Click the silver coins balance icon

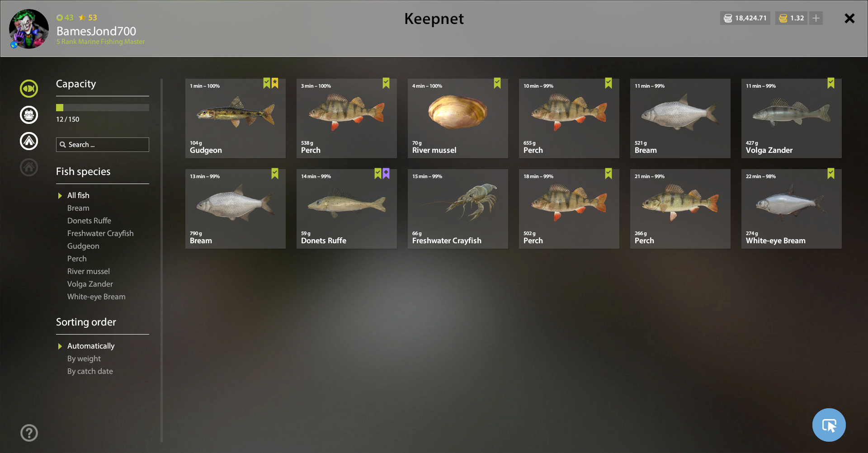click(x=728, y=18)
